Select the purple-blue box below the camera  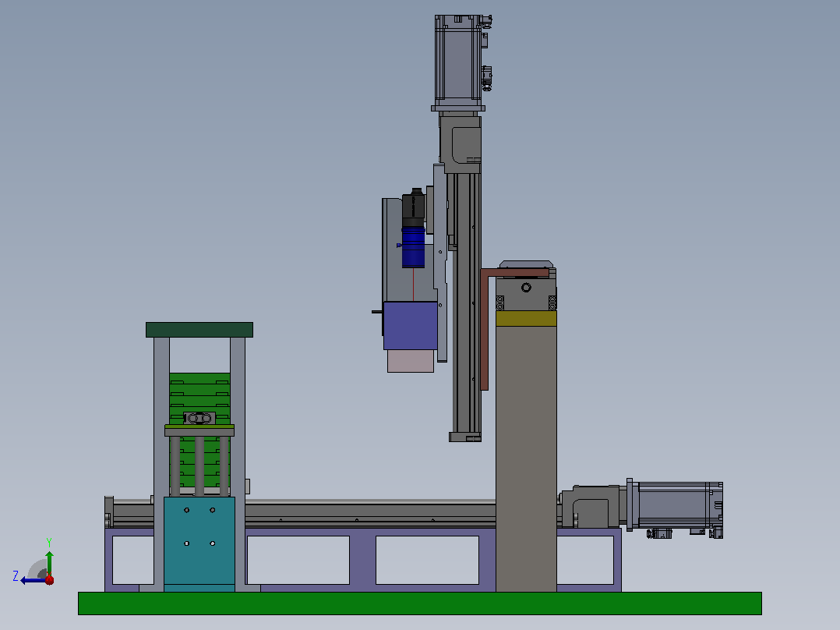pos(411,325)
